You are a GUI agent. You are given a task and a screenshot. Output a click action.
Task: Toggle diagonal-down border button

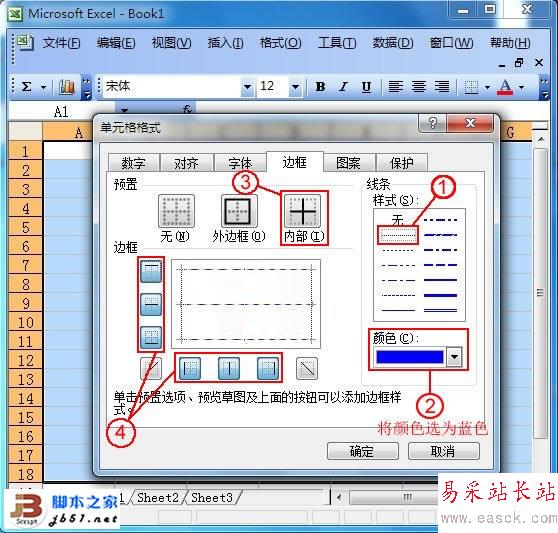[307, 368]
